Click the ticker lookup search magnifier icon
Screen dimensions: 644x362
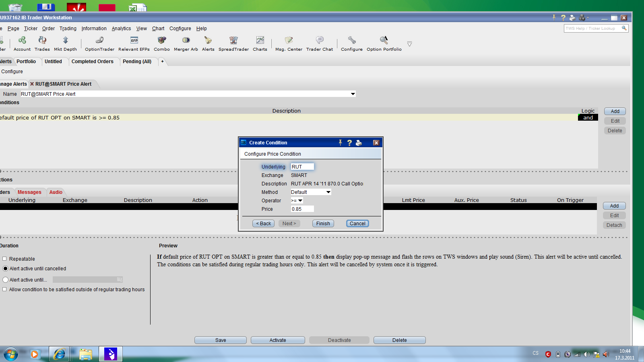pyautogui.click(x=624, y=28)
